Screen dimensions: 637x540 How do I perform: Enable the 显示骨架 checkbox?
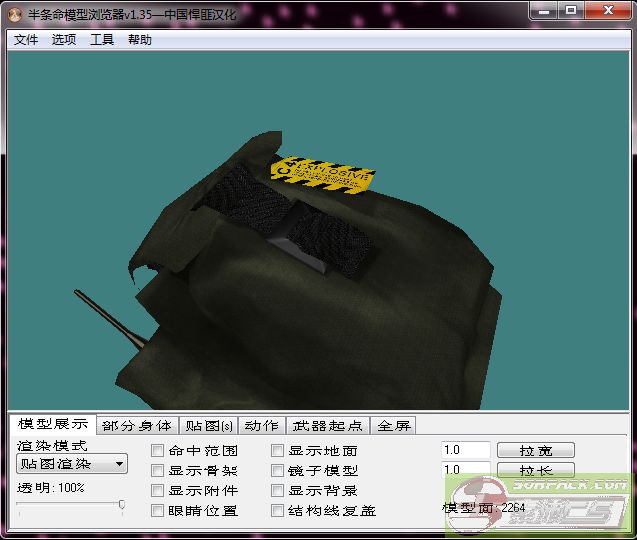click(157, 471)
